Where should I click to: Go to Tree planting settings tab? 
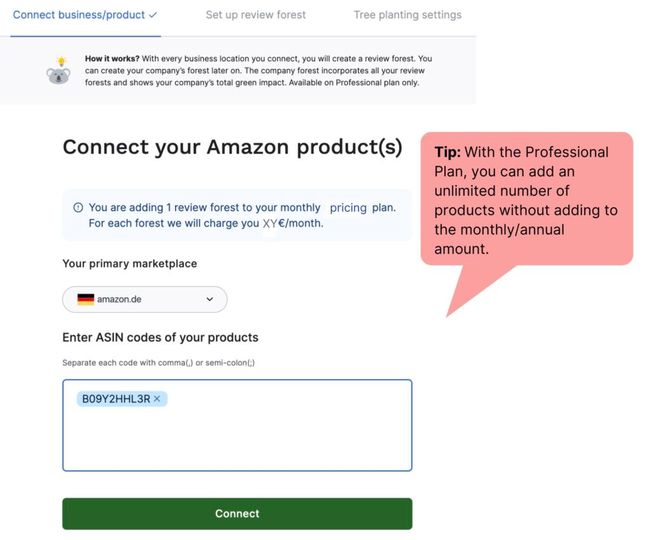click(407, 15)
